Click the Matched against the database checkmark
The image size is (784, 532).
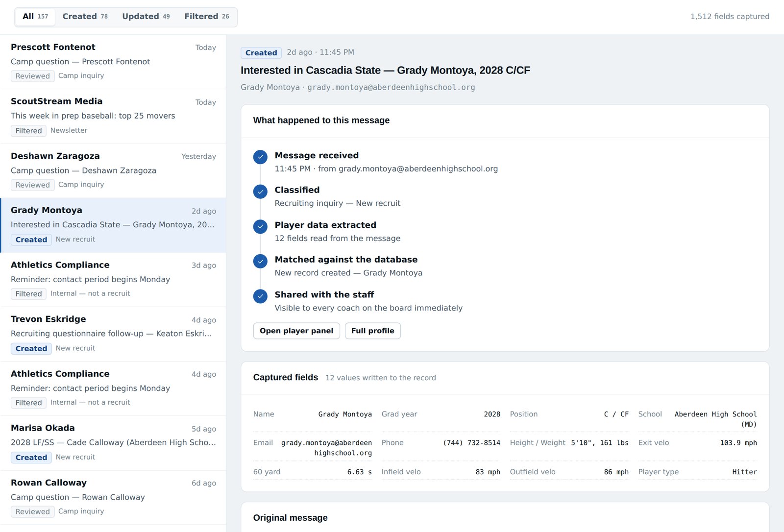pyautogui.click(x=260, y=261)
